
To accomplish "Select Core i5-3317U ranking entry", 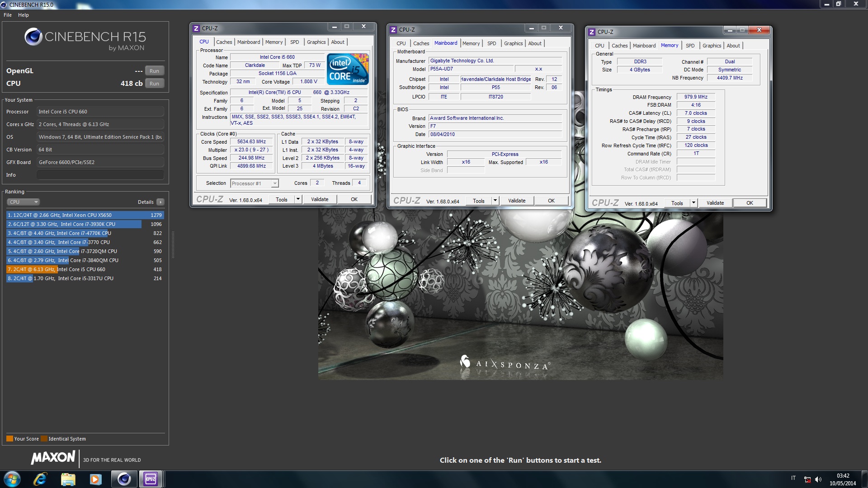I will coord(85,278).
